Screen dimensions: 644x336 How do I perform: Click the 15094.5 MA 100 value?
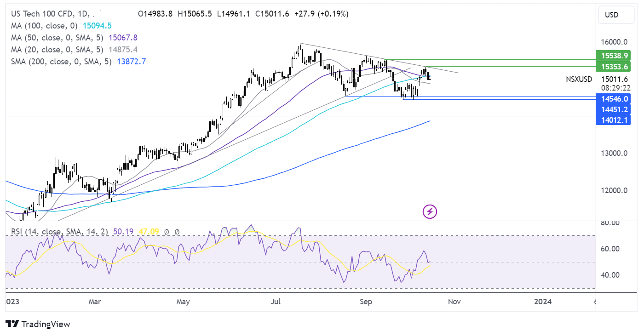point(97,26)
